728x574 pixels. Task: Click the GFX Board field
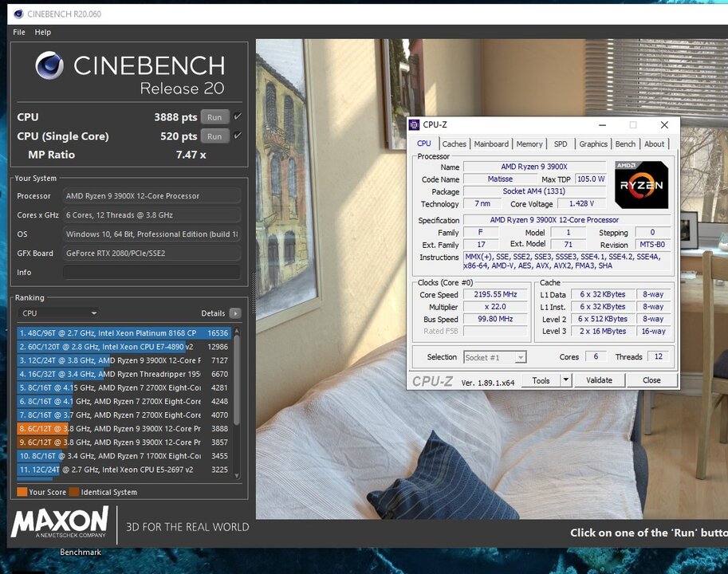point(152,254)
